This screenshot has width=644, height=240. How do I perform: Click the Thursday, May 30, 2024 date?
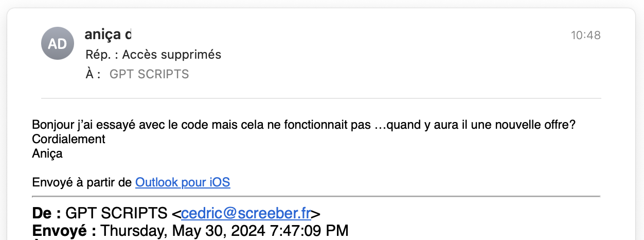(x=224, y=230)
